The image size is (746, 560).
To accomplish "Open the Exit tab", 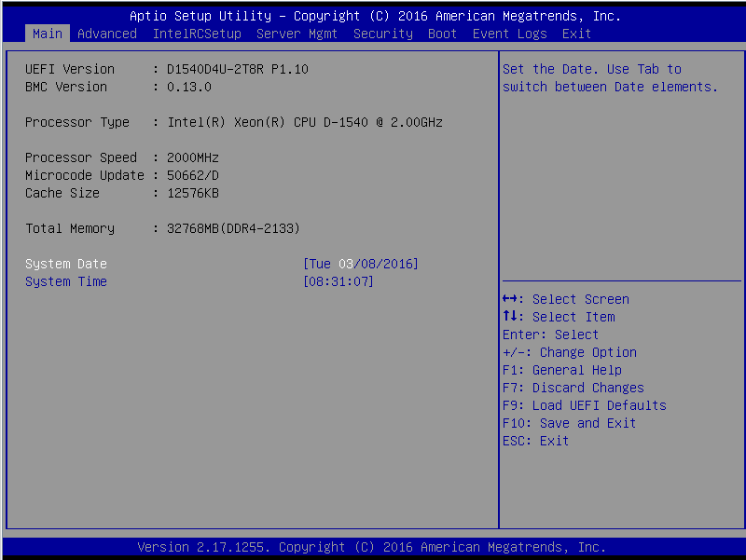I will (576, 34).
